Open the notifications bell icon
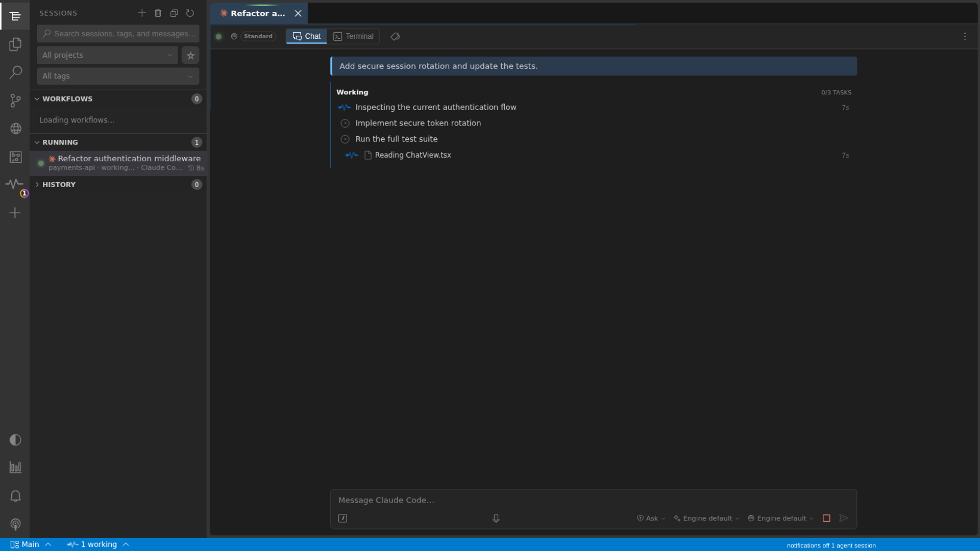The height and width of the screenshot is (551, 980). (15, 496)
